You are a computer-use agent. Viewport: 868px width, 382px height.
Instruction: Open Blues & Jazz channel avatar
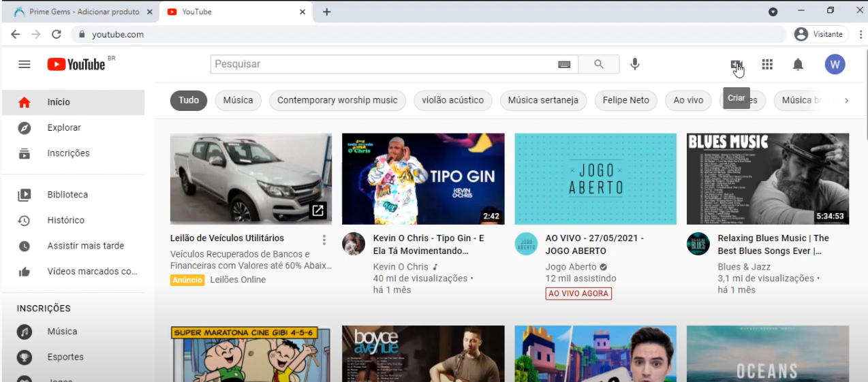(x=698, y=244)
